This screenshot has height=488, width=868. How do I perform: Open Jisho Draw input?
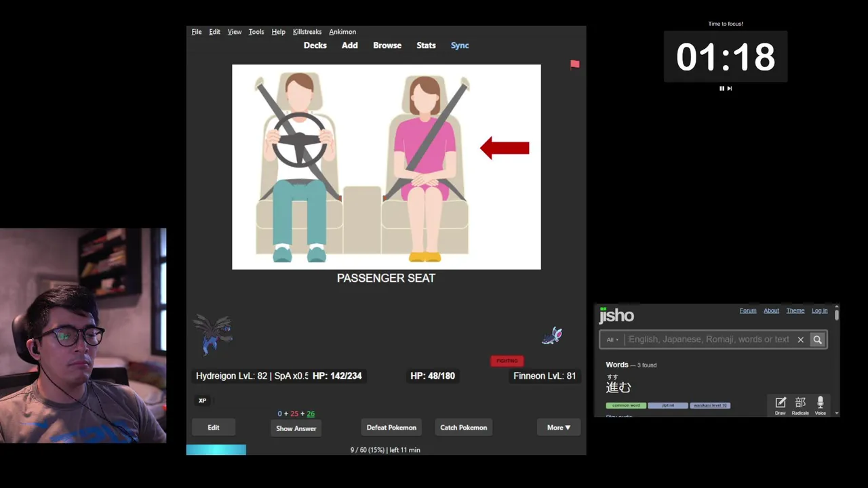781,406
